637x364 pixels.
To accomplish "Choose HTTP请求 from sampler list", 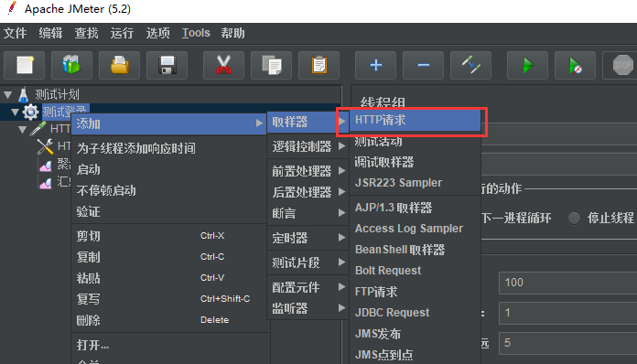I will 415,120.
